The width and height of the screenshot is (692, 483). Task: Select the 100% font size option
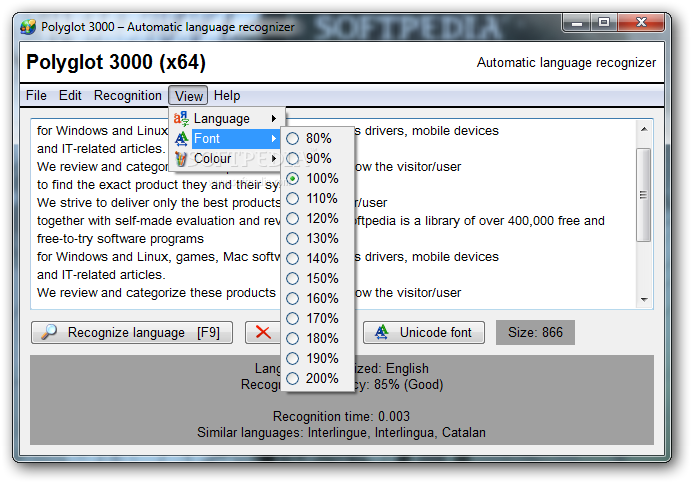318,178
